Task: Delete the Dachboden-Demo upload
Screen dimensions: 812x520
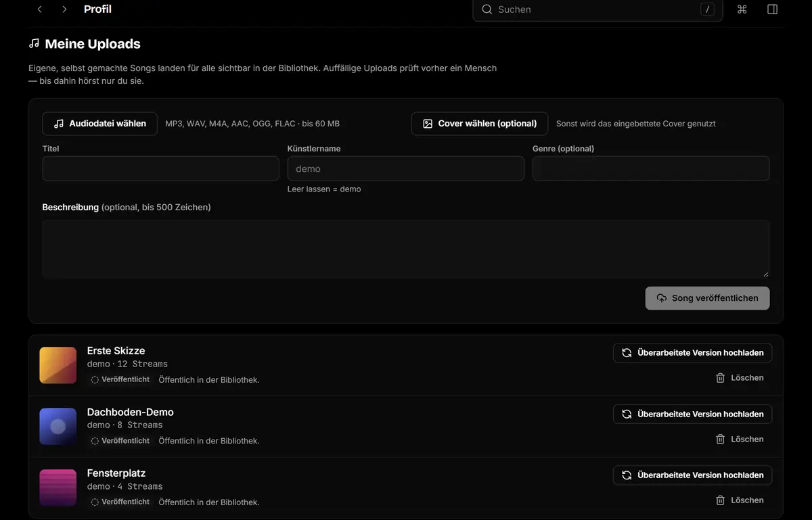Action: point(740,439)
